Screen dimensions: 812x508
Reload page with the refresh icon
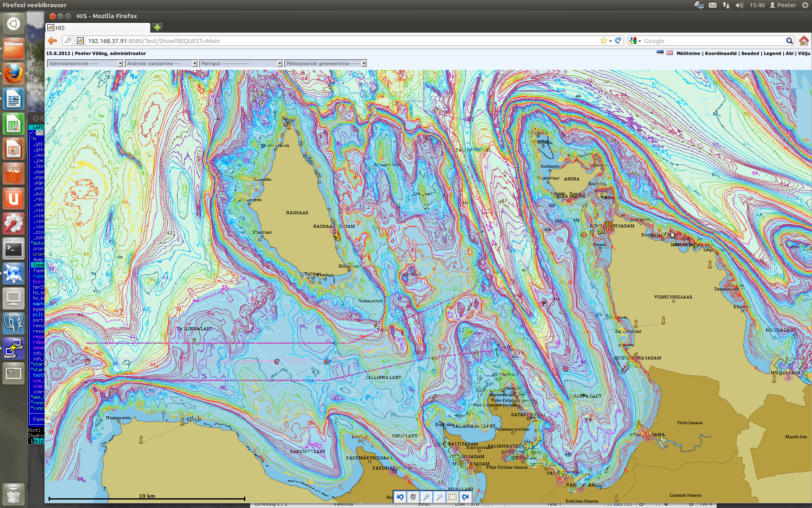618,41
